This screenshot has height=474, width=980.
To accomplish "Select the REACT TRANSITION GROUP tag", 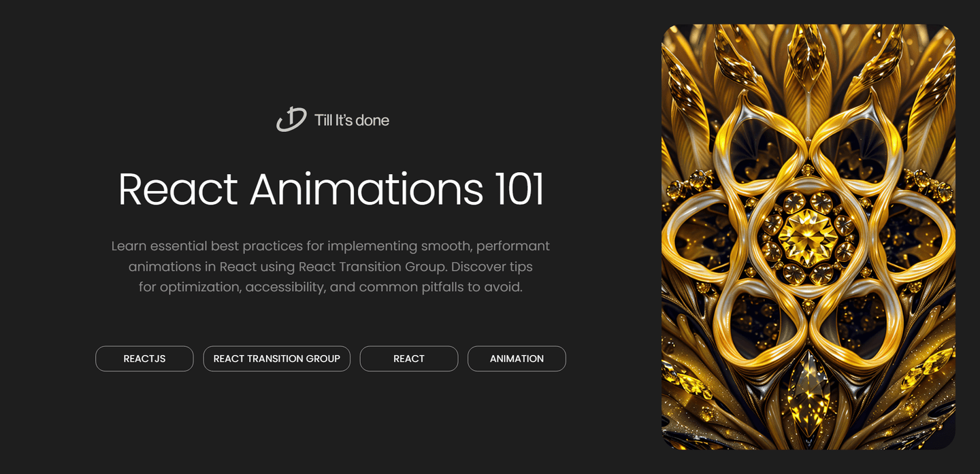I will pos(276,358).
